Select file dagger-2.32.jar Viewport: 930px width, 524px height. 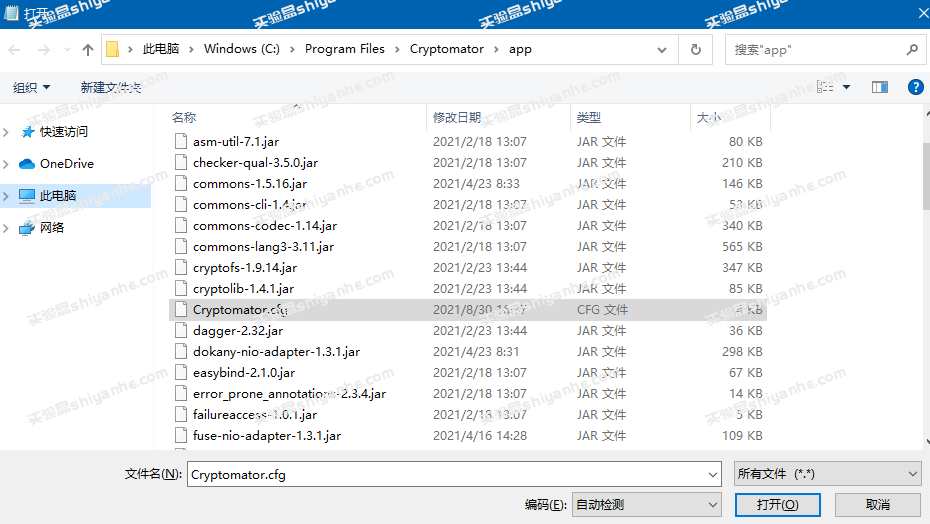tap(237, 331)
